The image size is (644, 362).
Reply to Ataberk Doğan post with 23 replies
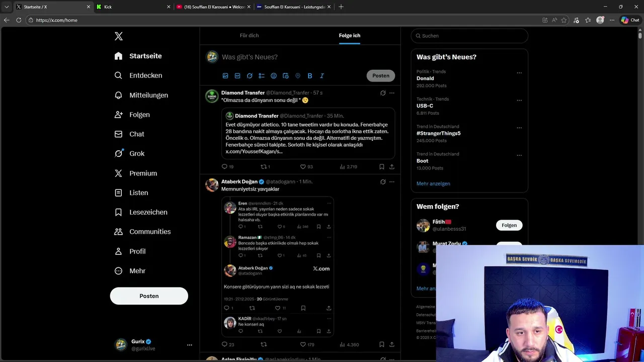coord(228,344)
